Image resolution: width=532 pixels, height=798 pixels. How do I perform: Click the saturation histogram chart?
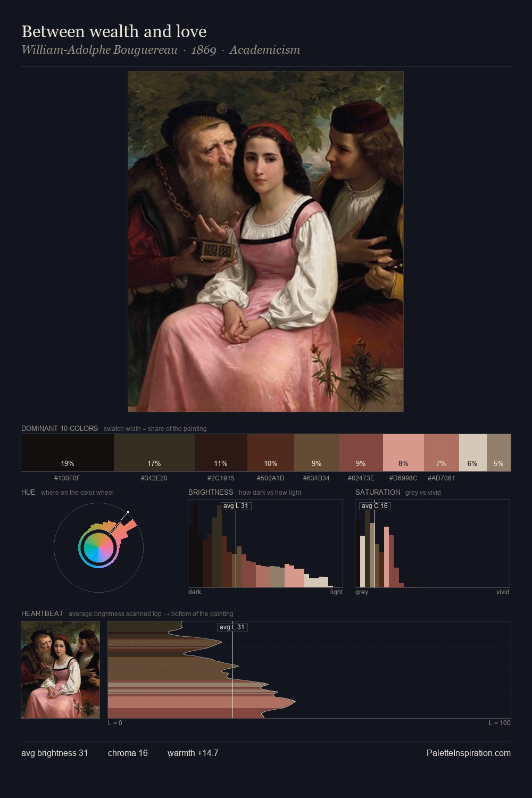point(433,544)
